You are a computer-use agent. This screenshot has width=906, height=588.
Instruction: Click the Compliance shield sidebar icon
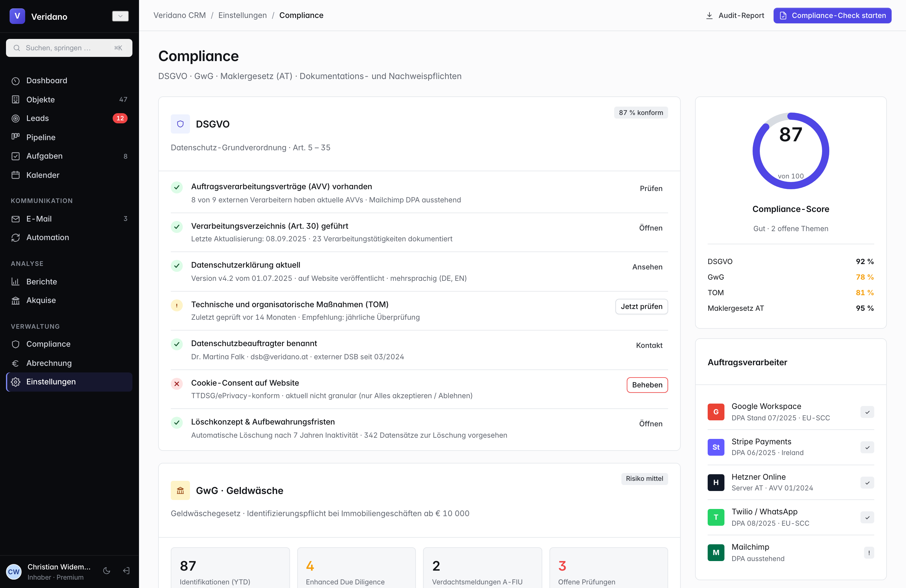click(16, 344)
